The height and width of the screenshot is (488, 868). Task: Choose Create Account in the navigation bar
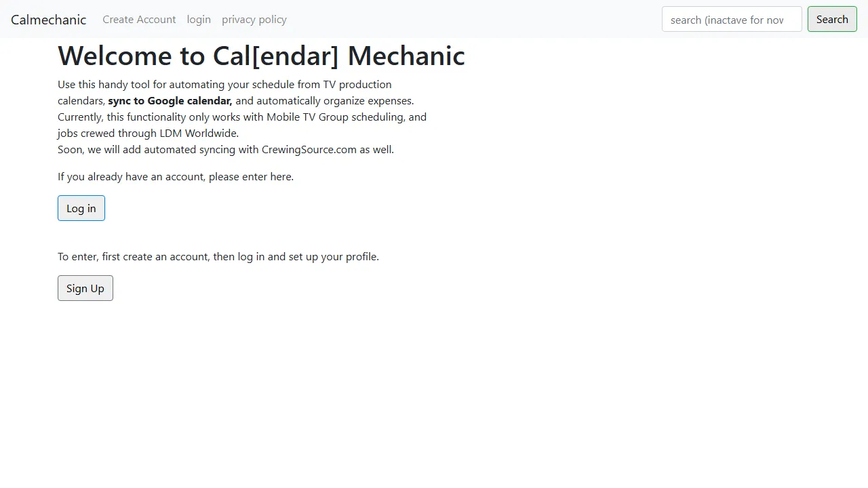pyautogui.click(x=139, y=20)
